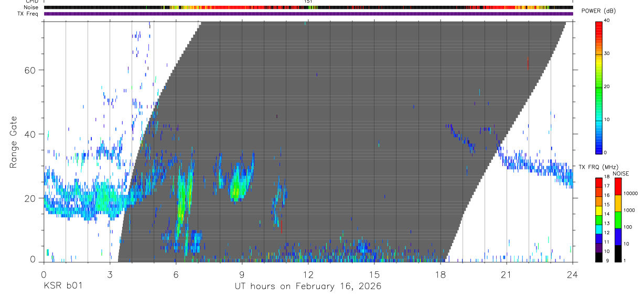Click x-axis tick label 21

point(506,274)
